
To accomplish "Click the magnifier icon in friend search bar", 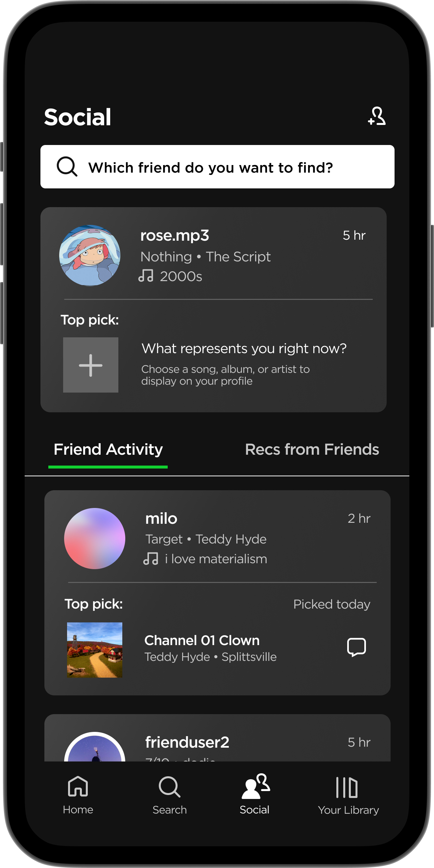I will pos(67,166).
